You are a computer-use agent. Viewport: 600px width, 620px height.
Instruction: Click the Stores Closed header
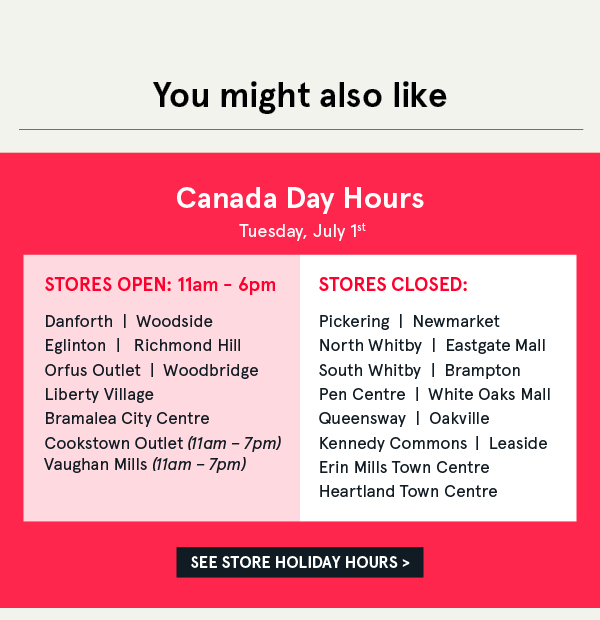coord(393,285)
